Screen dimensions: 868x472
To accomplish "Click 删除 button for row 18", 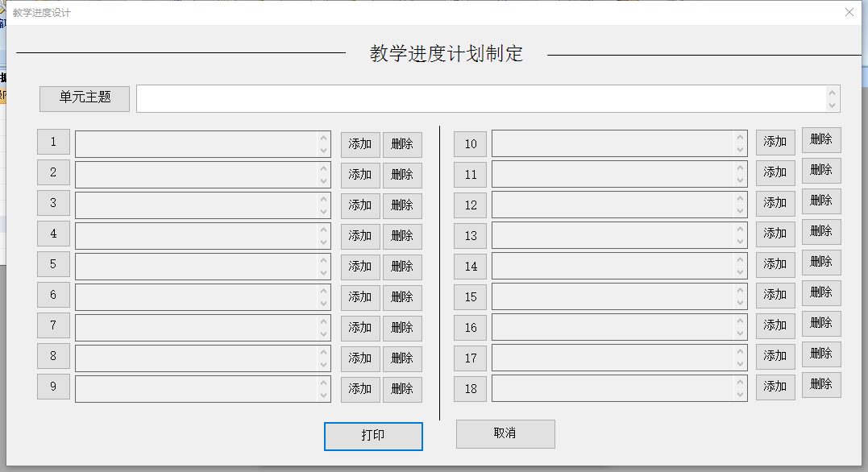I will 821,384.
